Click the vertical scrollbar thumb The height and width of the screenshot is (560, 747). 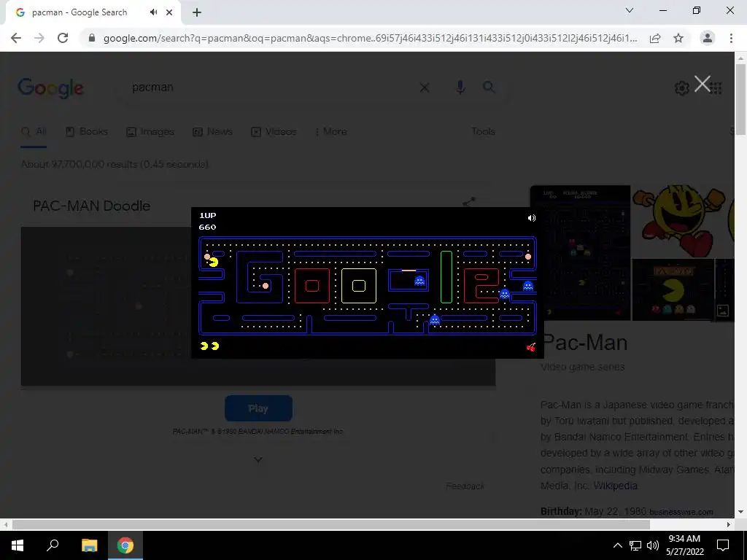coord(740,100)
